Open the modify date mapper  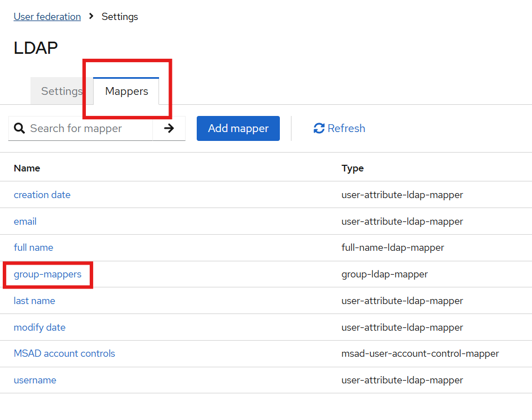tap(39, 327)
